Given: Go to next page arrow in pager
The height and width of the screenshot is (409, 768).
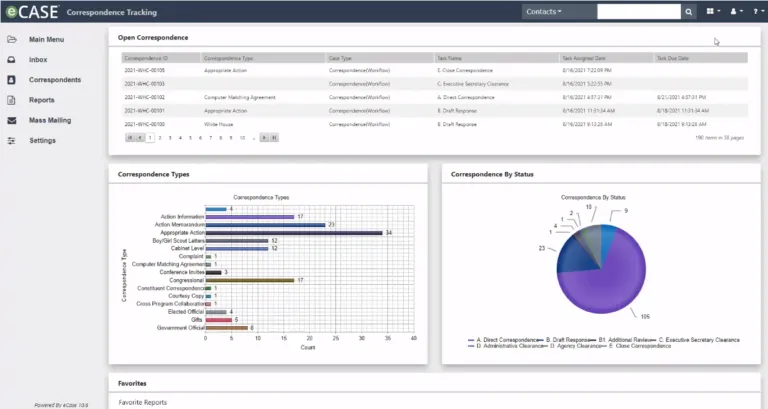Looking at the screenshot, I should 264,138.
